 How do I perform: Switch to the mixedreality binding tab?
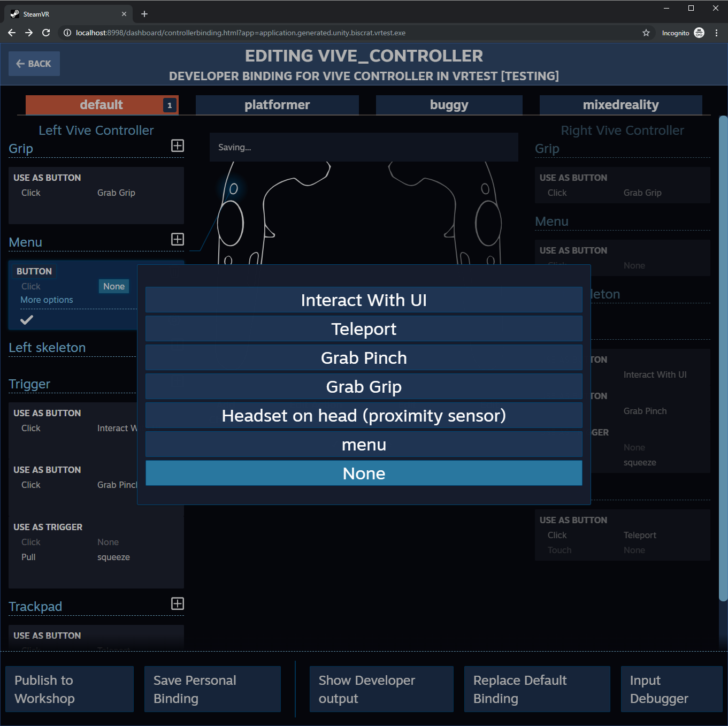(620, 104)
